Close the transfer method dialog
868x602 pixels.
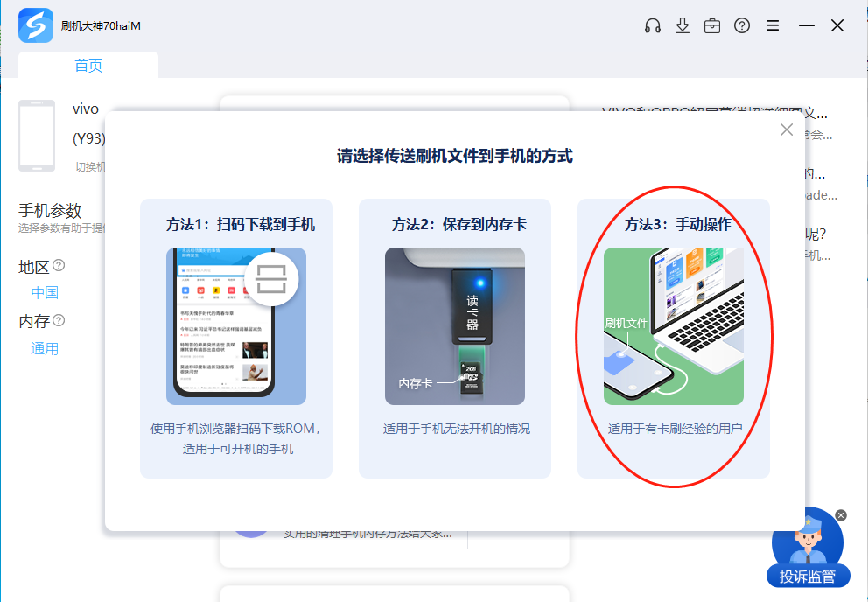tap(787, 129)
